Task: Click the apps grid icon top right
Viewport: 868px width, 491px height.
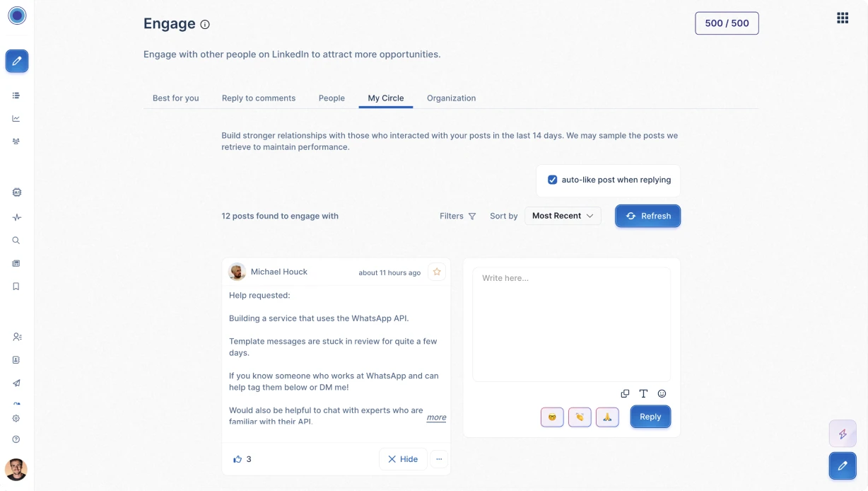Action: (843, 18)
